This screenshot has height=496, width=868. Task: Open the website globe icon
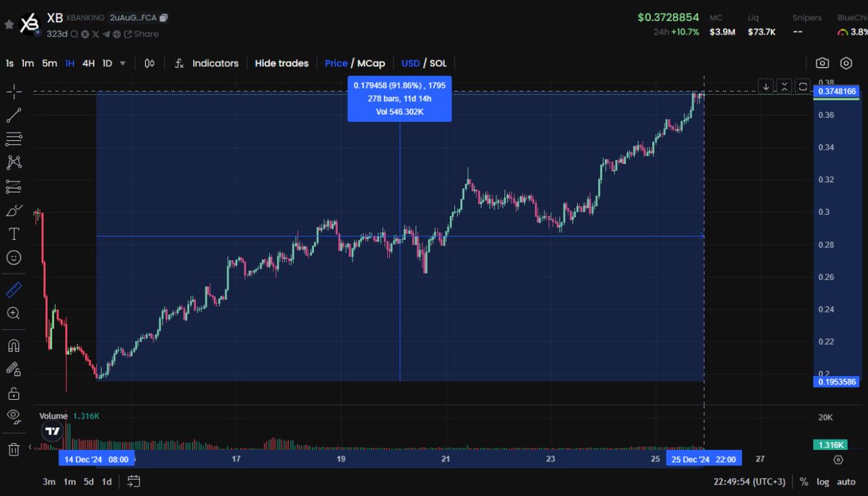116,34
